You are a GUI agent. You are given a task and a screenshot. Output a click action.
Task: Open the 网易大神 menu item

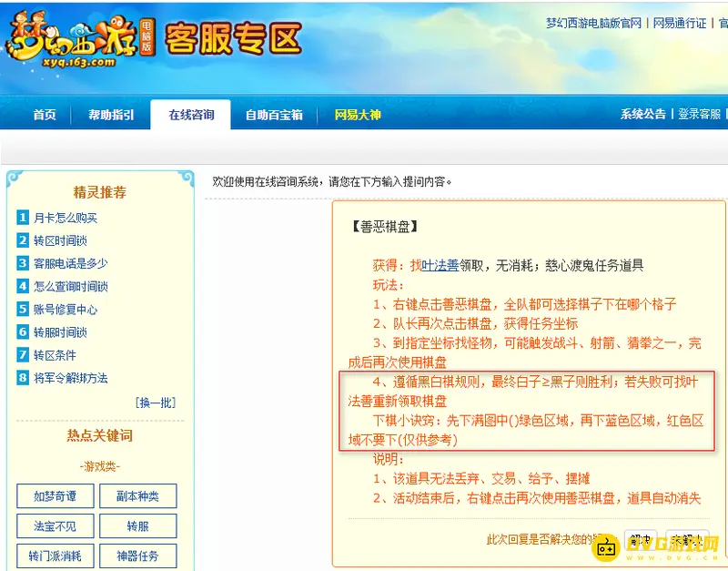(358, 115)
